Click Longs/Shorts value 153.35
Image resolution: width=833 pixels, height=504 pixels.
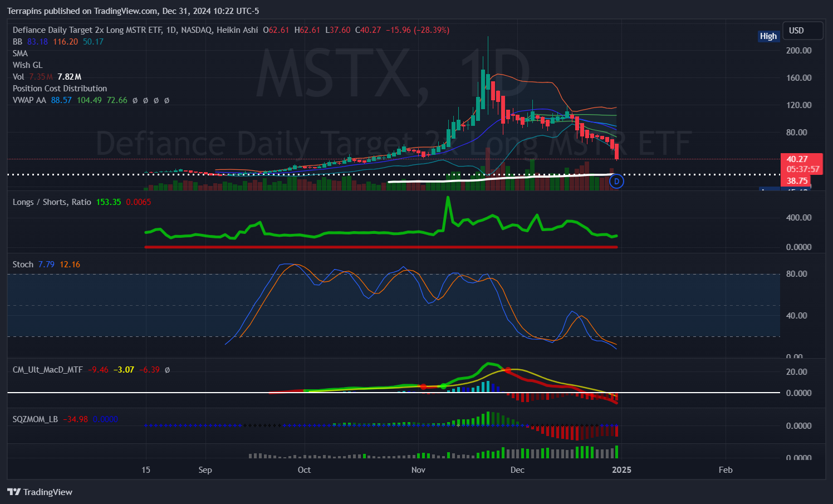[x=109, y=202]
